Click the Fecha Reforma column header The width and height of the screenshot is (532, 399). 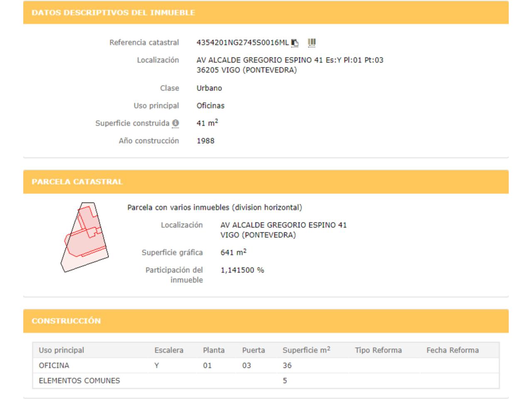coord(452,350)
